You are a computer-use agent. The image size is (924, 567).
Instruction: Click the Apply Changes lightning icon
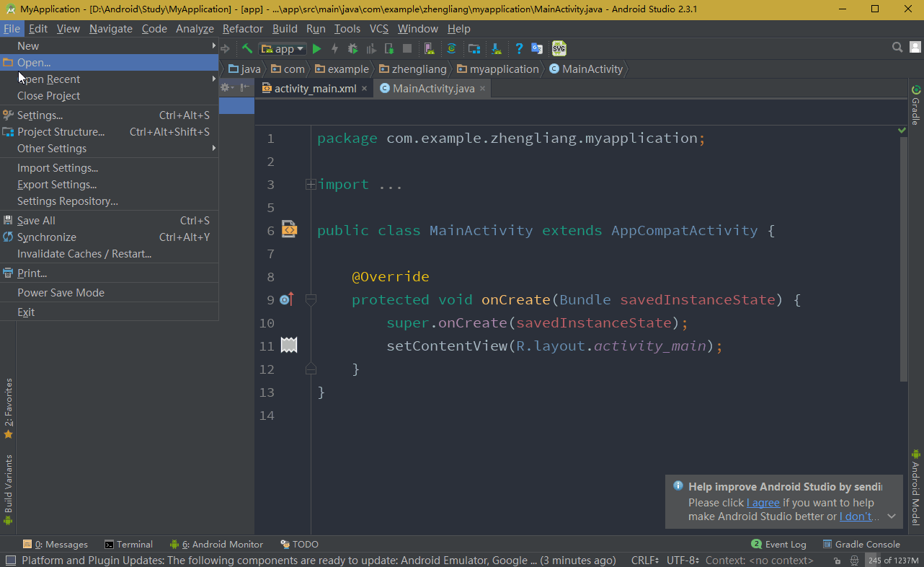click(x=334, y=49)
